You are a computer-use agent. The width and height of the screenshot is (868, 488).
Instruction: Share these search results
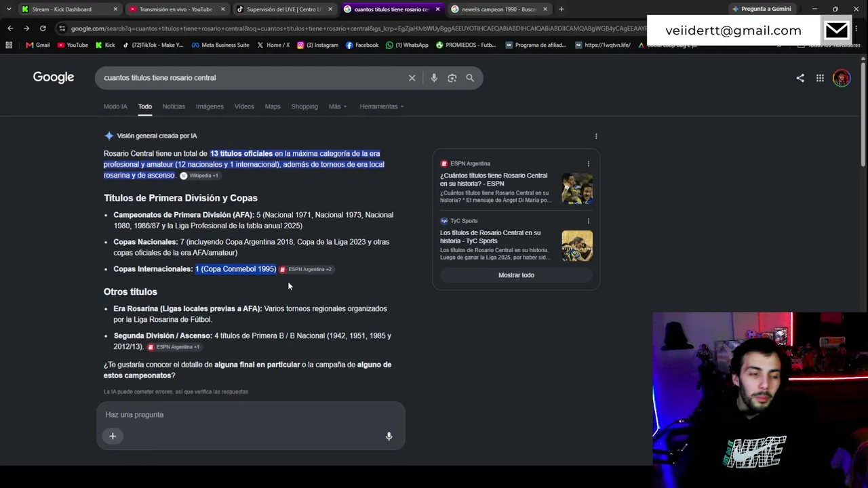(x=800, y=78)
